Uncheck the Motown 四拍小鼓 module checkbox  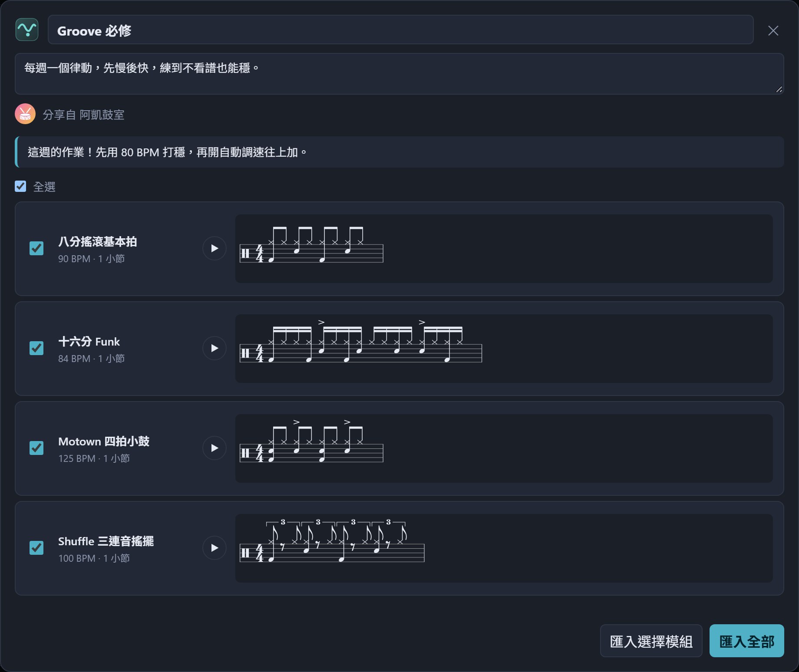click(x=36, y=448)
